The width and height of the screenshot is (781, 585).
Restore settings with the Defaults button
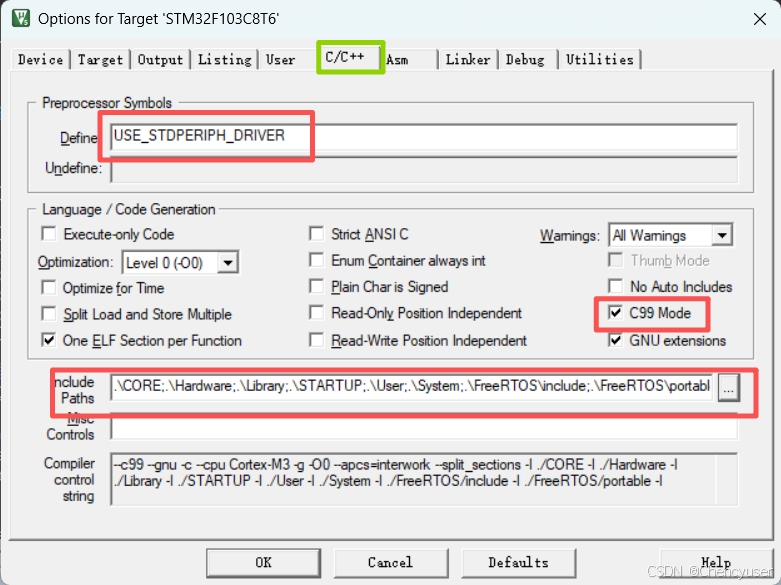tap(519, 563)
